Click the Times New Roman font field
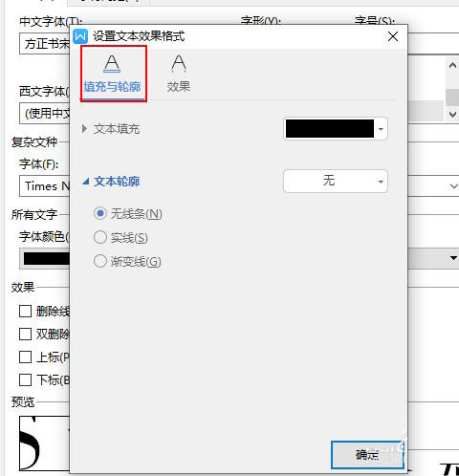This screenshot has height=476, width=459. click(x=45, y=185)
